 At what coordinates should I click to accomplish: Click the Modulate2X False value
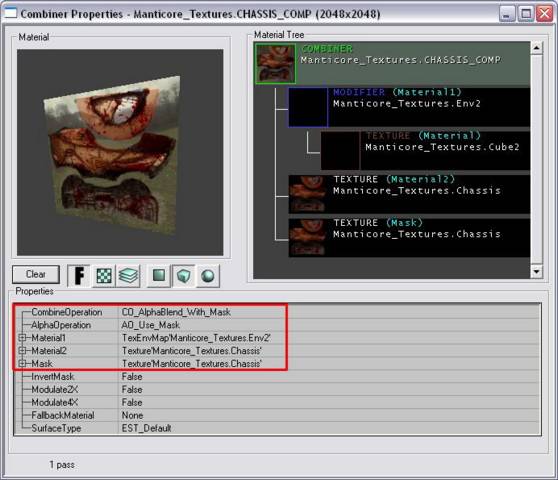point(132,390)
